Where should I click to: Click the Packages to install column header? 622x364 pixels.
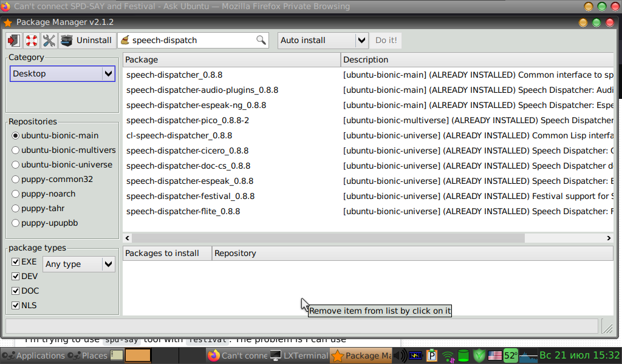click(x=168, y=254)
